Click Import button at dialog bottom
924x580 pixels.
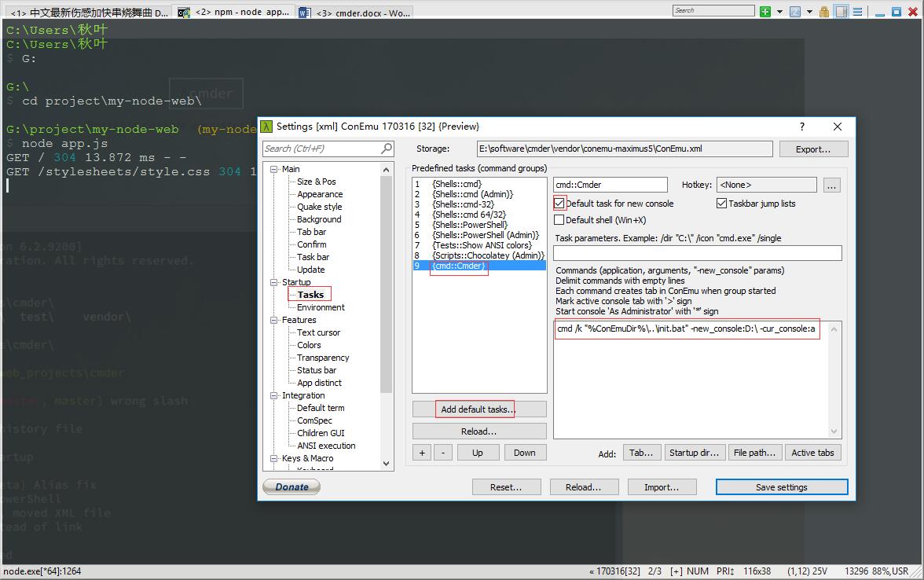pos(662,487)
